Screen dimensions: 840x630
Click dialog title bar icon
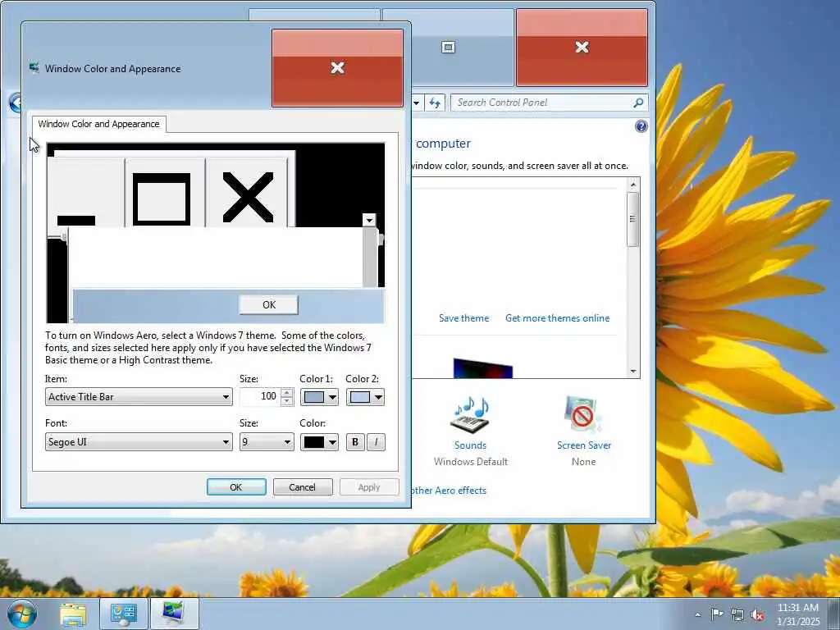[x=34, y=68]
